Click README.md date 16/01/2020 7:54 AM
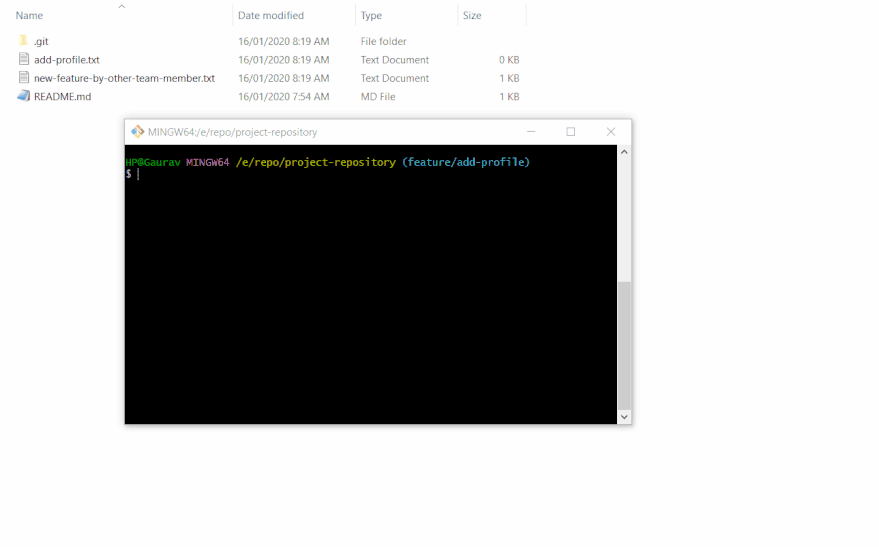879x547 pixels. pos(284,96)
